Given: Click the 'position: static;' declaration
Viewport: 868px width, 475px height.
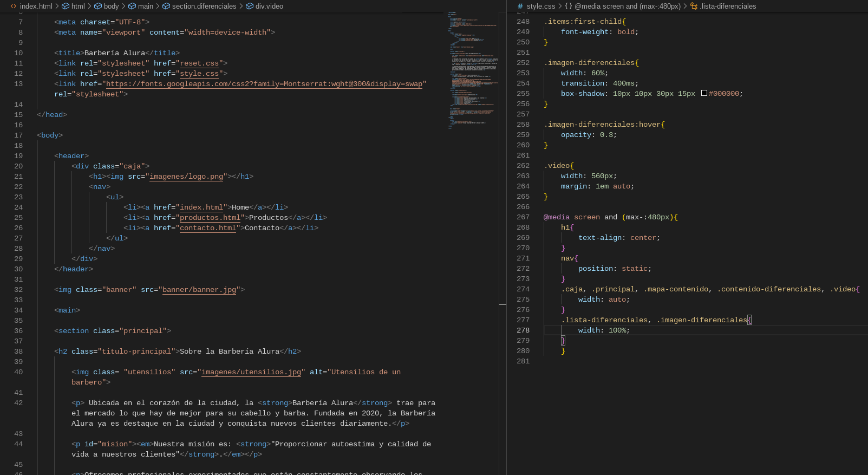Looking at the screenshot, I should coord(615,269).
